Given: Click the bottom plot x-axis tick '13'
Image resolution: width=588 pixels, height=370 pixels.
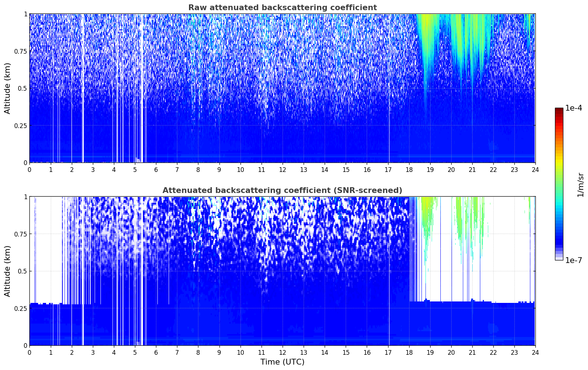Looking at the screenshot, I should [304, 352].
